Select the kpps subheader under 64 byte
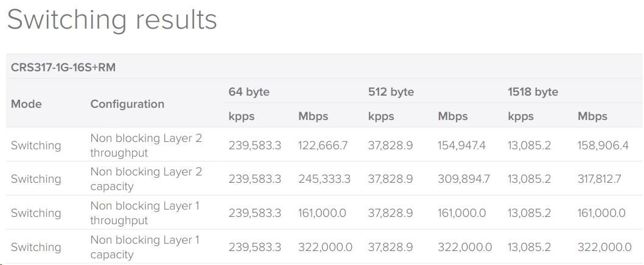The image size is (644, 265). coord(242,116)
